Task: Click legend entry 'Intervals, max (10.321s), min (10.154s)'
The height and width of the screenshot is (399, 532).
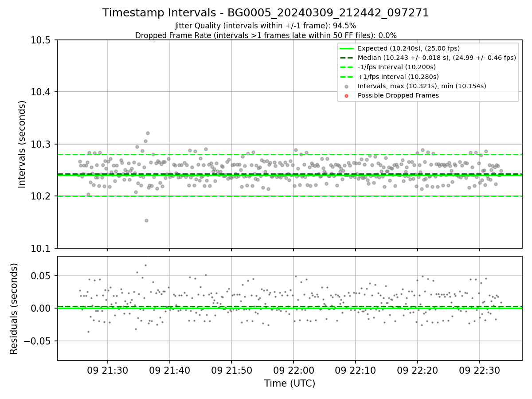Action: coord(422,86)
